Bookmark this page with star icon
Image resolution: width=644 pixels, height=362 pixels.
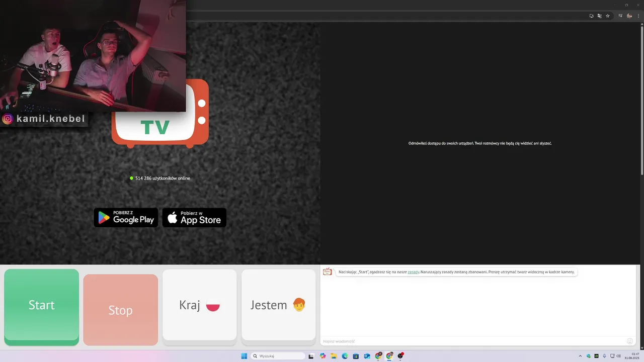(x=608, y=16)
